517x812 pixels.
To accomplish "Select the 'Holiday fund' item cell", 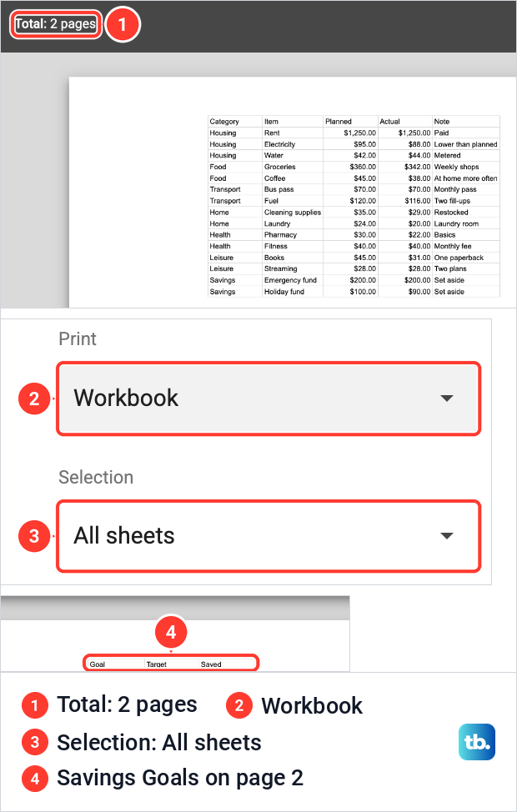I will [x=284, y=292].
